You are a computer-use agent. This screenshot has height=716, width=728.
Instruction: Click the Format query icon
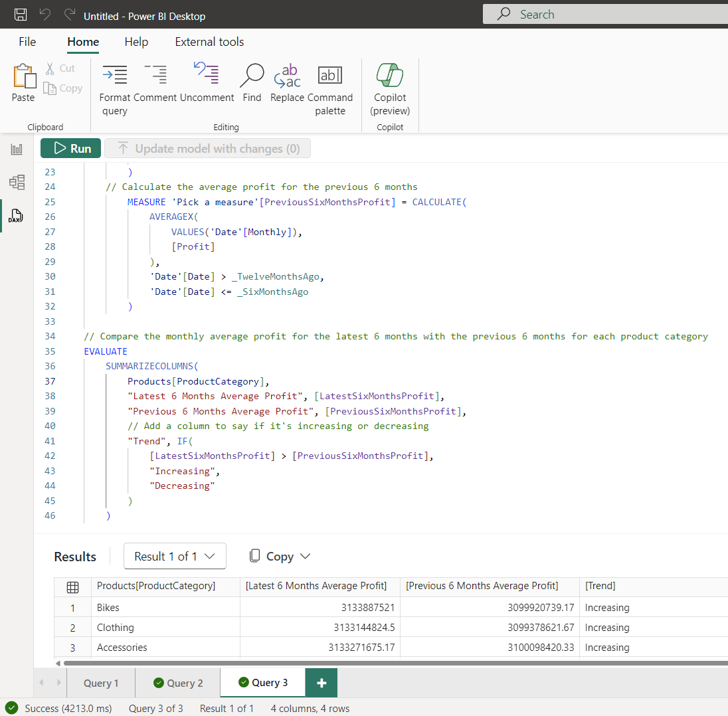pos(114,75)
